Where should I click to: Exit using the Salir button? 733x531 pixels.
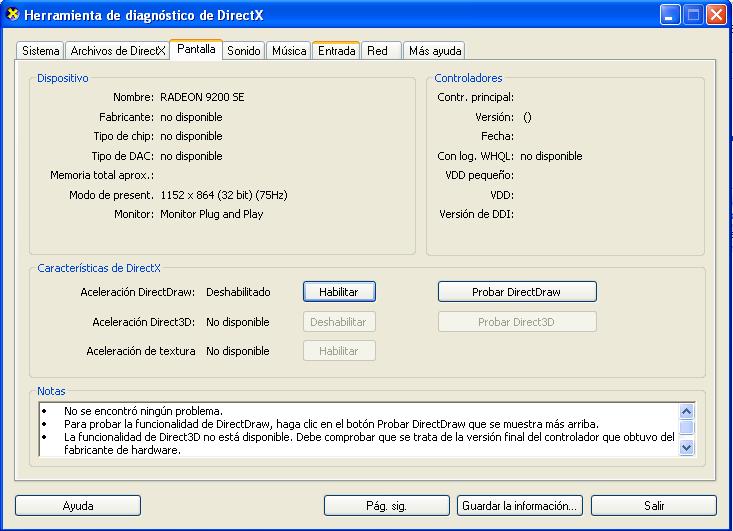point(653,506)
